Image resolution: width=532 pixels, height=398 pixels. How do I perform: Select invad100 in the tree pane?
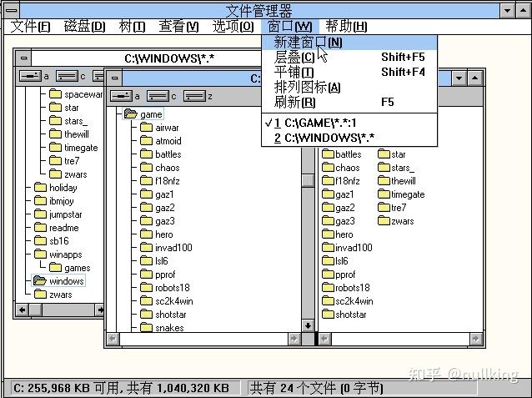coord(173,248)
